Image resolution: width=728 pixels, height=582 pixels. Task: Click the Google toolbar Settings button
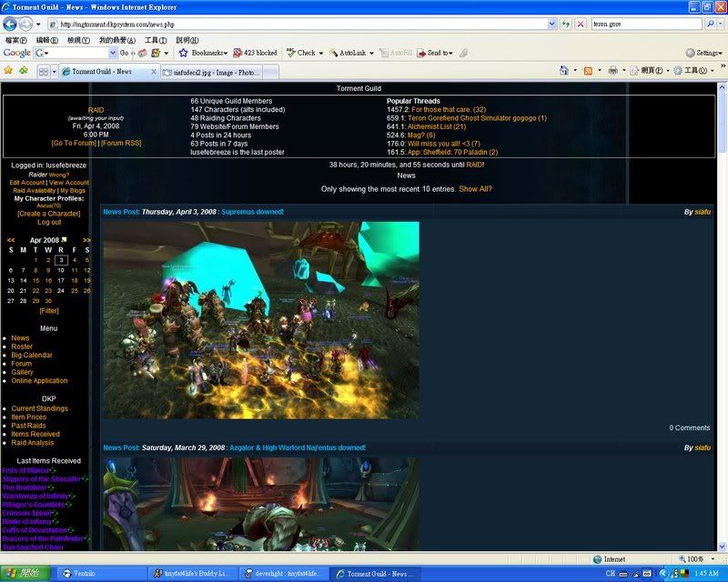coord(703,53)
